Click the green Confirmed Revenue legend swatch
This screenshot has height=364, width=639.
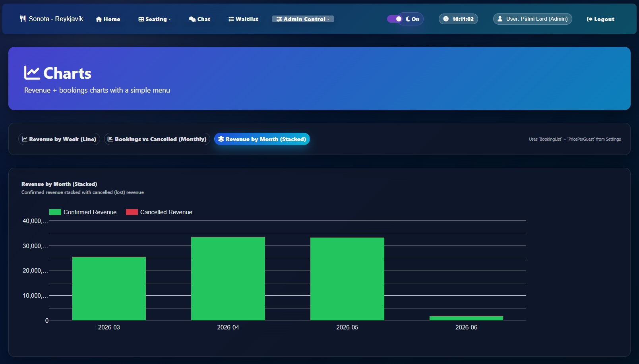pyautogui.click(x=55, y=212)
